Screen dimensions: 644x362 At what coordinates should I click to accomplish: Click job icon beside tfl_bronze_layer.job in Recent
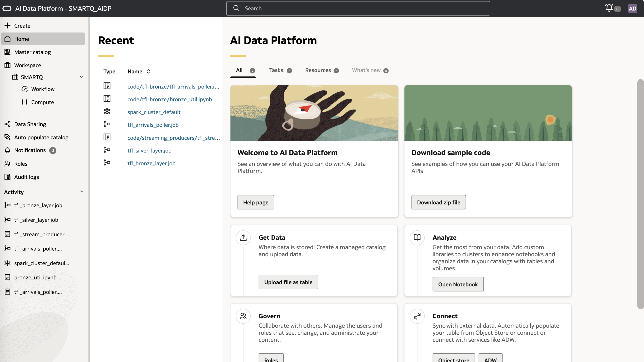107,163
